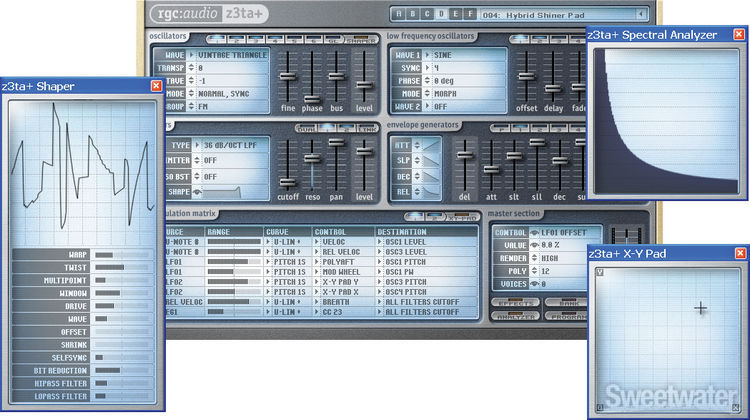
Task: Click the PROGRAM button in master section
Action: click(566, 316)
